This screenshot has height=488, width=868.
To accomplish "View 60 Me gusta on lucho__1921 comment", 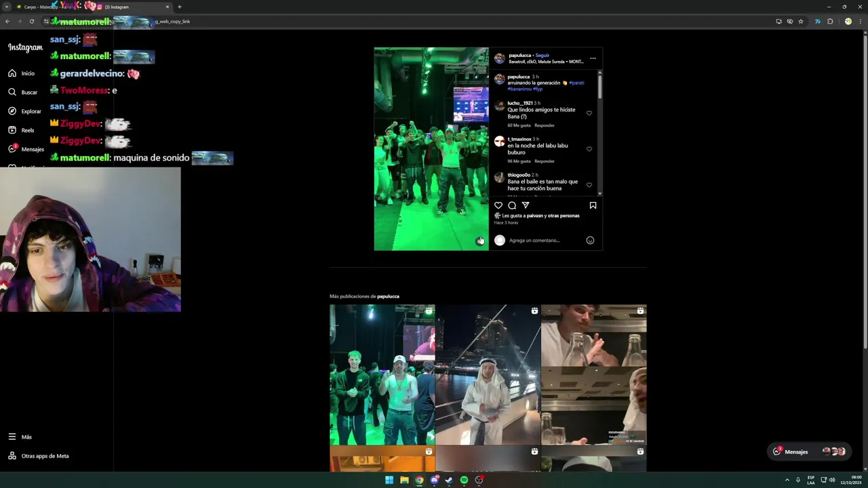I will (x=519, y=125).
